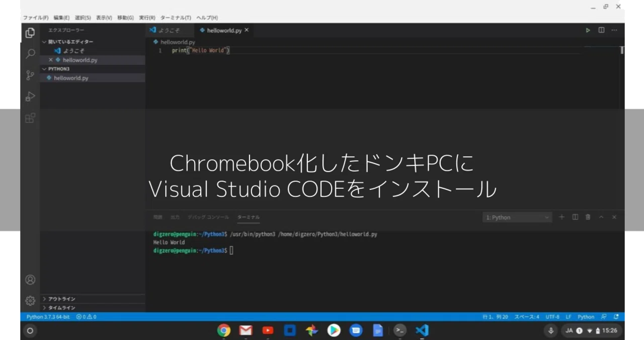Image resolution: width=644 pixels, height=340 pixels.
Task: Switch to the ようこそ editor tab
Action: click(169, 30)
